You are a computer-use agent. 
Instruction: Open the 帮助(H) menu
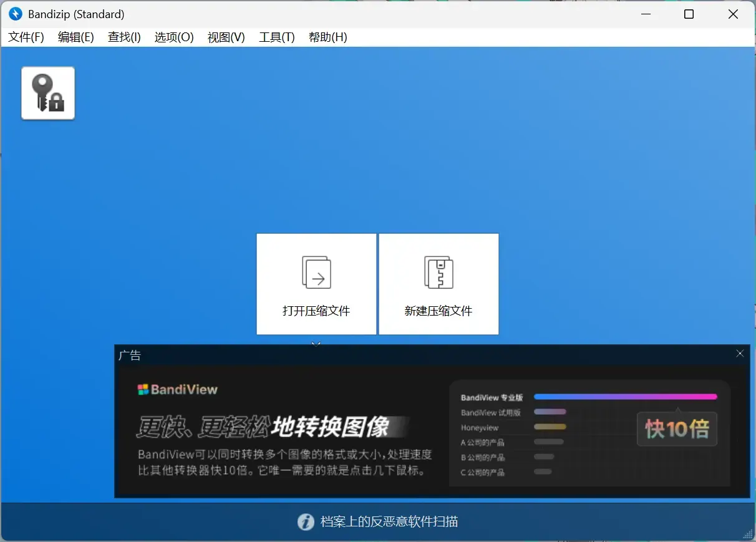click(328, 37)
